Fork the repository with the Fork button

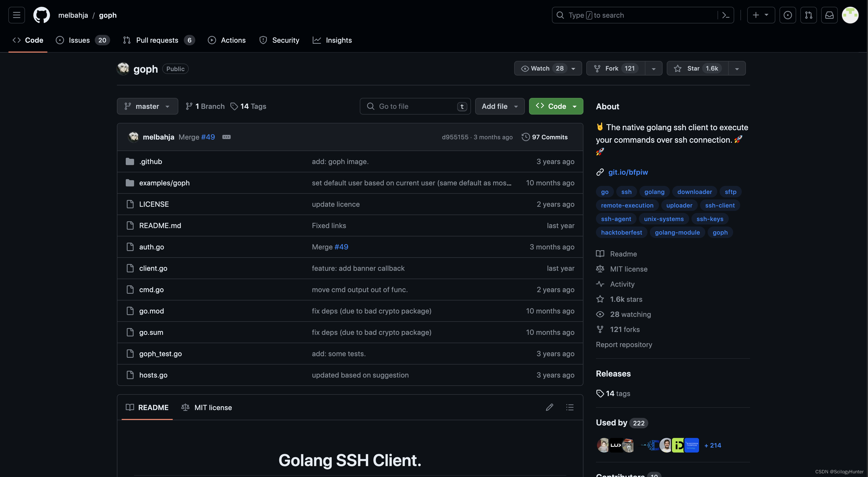[616, 68]
